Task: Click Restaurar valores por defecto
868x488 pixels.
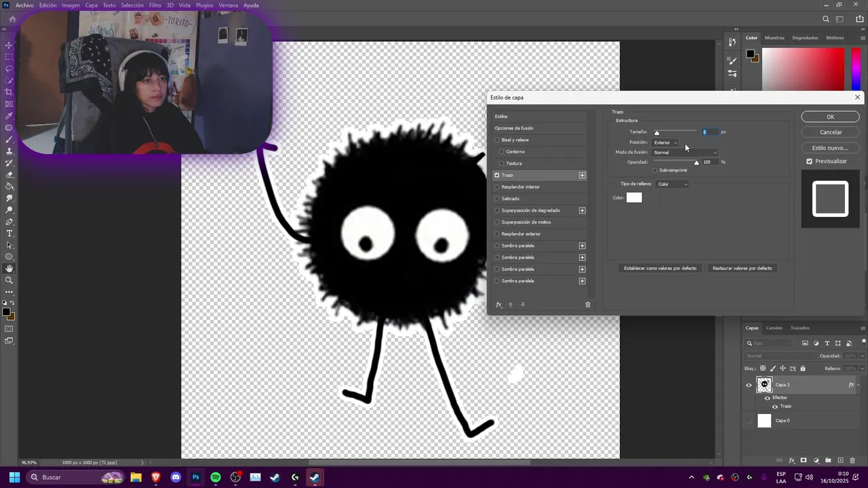Action: 742,268
